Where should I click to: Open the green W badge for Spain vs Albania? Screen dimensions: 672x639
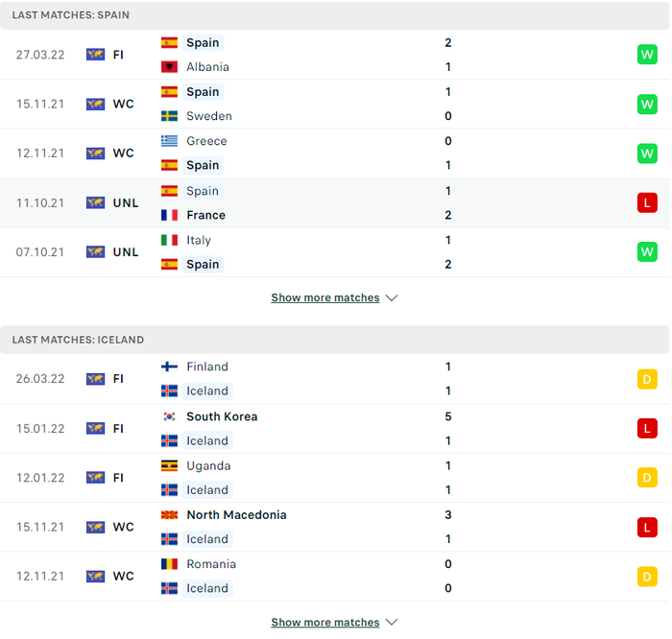647,55
